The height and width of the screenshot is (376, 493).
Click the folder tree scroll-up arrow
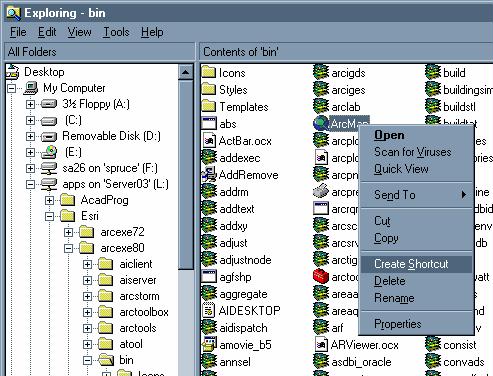(x=186, y=72)
